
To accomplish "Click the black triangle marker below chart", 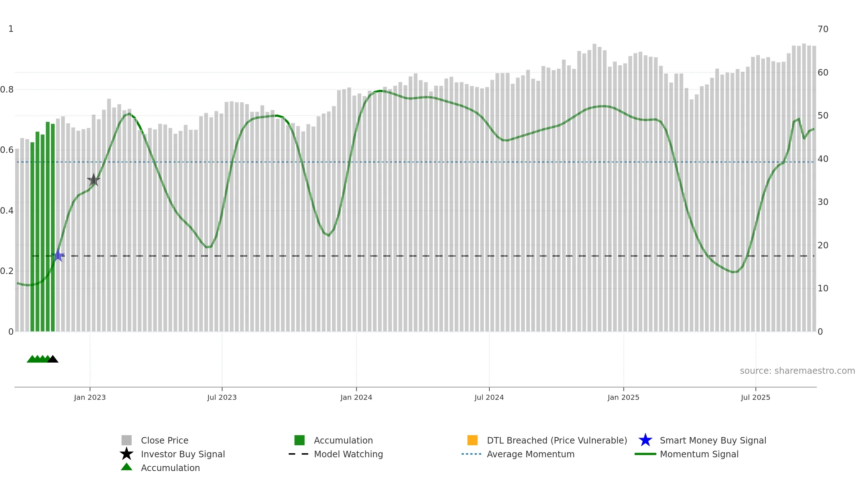I will click(53, 359).
